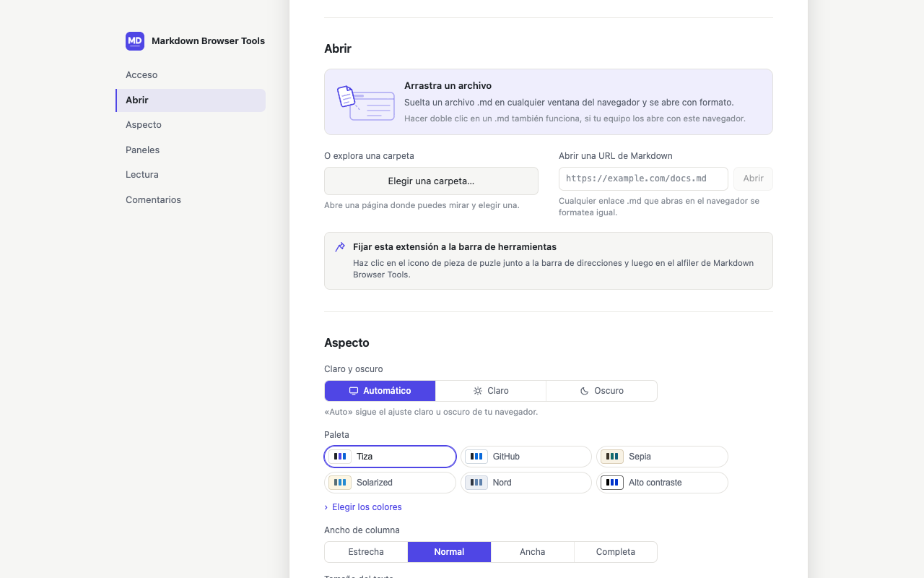The height and width of the screenshot is (578, 924).
Task: Set column width to Normal
Action: (x=449, y=552)
